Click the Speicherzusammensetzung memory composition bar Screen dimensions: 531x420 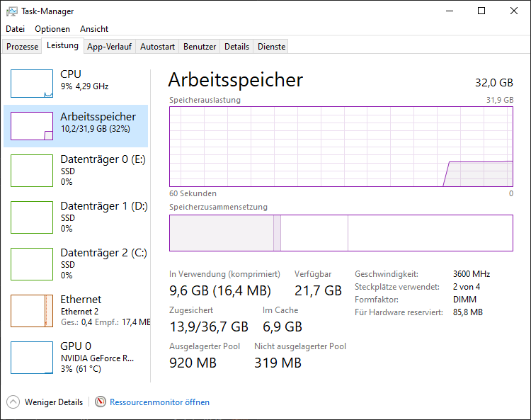(341, 233)
